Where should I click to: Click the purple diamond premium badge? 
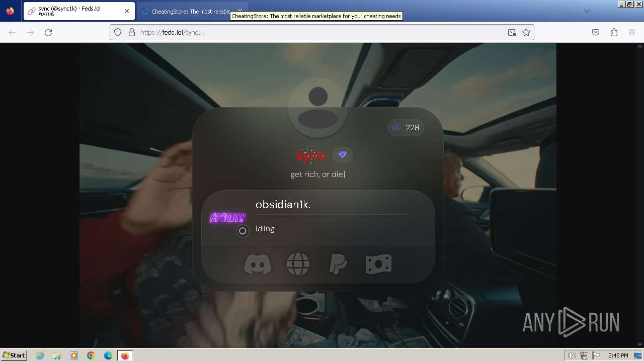342,155
